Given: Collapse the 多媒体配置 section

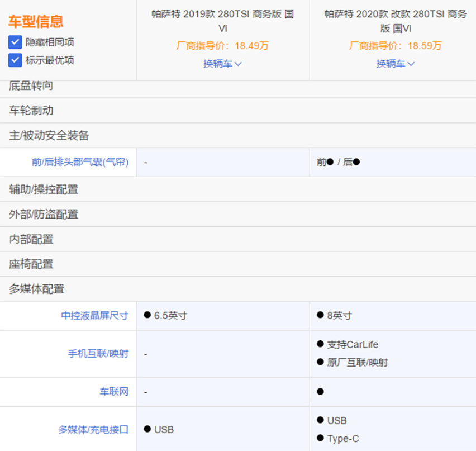Looking at the screenshot, I should (238, 289).
